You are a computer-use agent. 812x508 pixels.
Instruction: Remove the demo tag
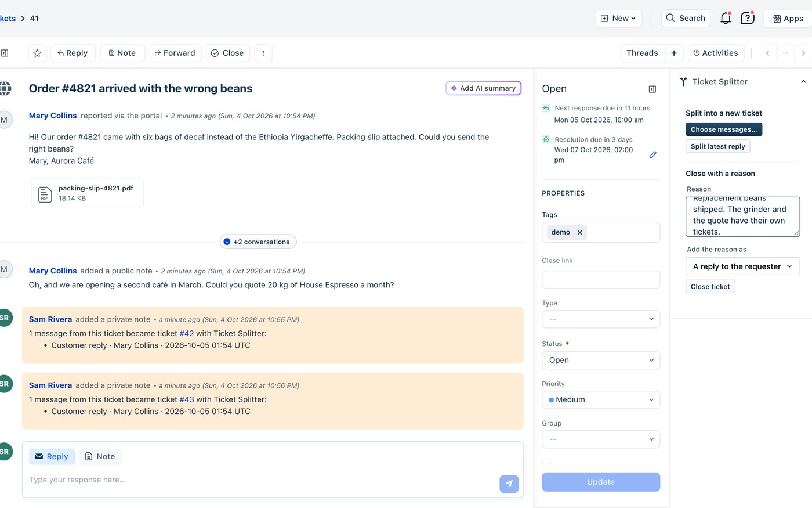(x=579, y=232)
